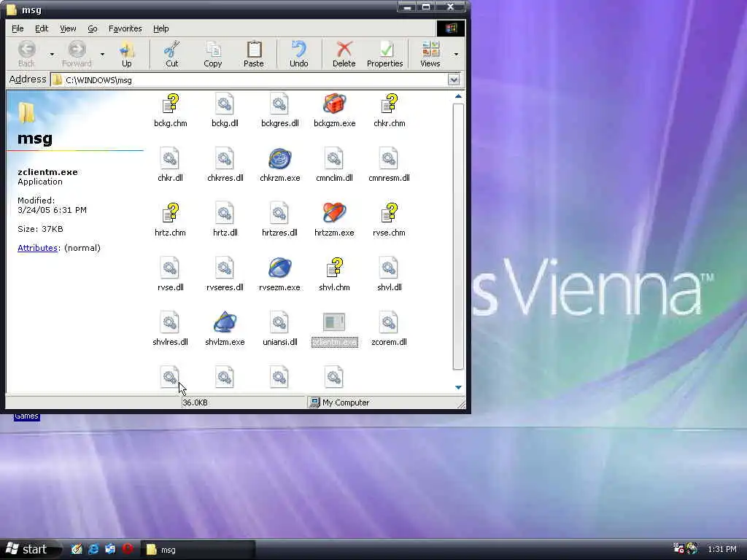Select the zcorem.dll file

point(390,330)
